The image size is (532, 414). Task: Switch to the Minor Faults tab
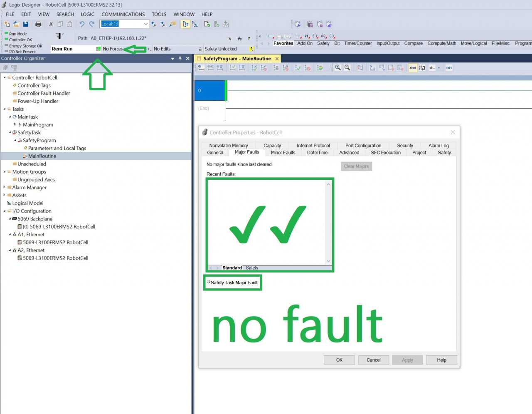pos(283,153)
